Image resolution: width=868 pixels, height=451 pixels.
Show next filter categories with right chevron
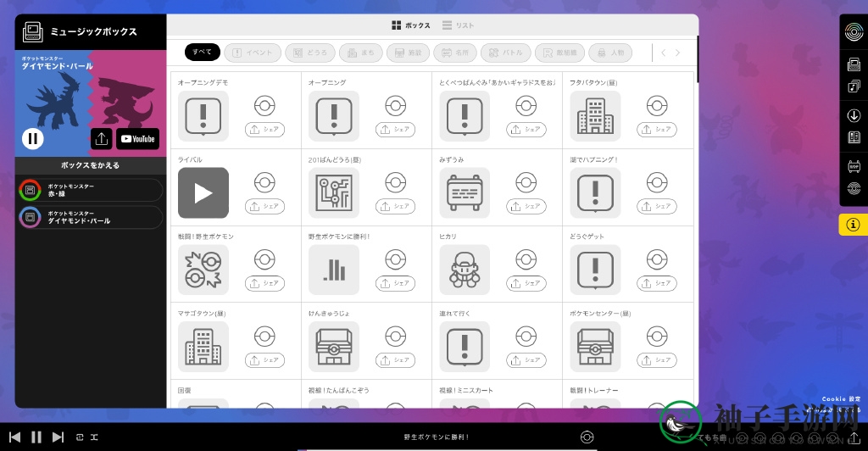[x=677, y=53]
